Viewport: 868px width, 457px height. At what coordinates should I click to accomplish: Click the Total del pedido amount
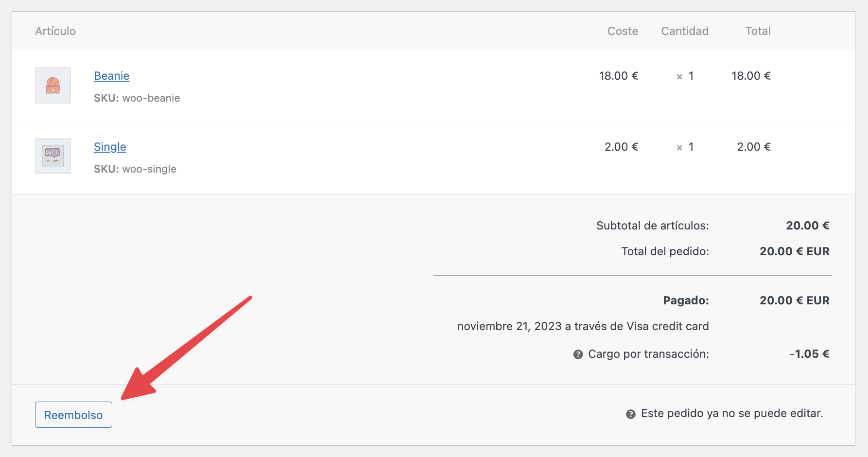point(794,251)
